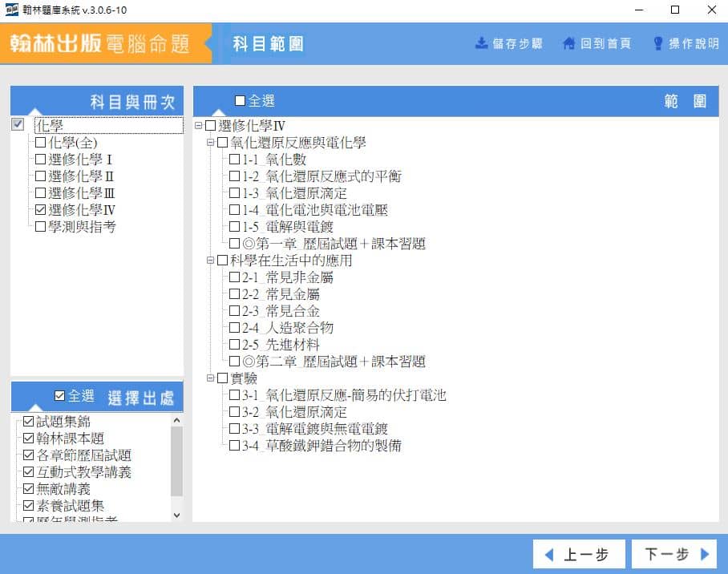Click the 回到首頁 home icon
Screen dimensions: 728x574
(568, 43)
